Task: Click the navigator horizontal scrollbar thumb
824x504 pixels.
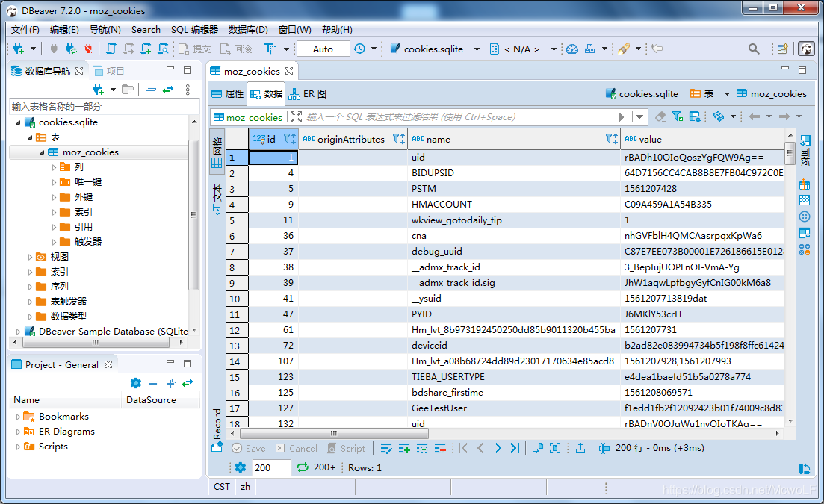Action: click(x=96, y=342)
